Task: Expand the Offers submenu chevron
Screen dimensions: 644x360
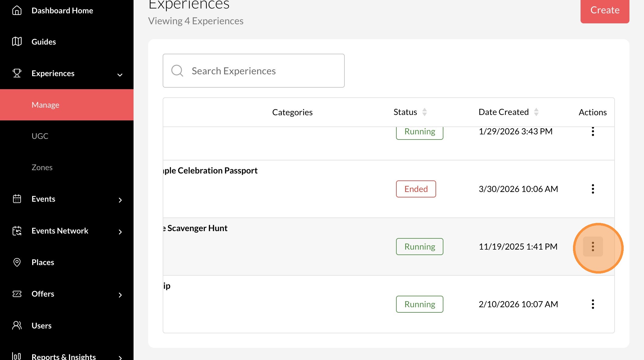Action: 120,295
